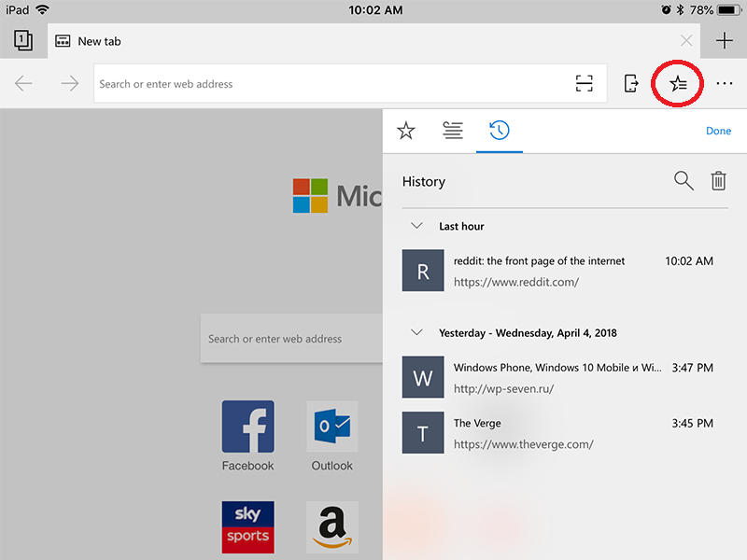Go back with the left arrow
747x560 pixels.
(x=23, y=84)
